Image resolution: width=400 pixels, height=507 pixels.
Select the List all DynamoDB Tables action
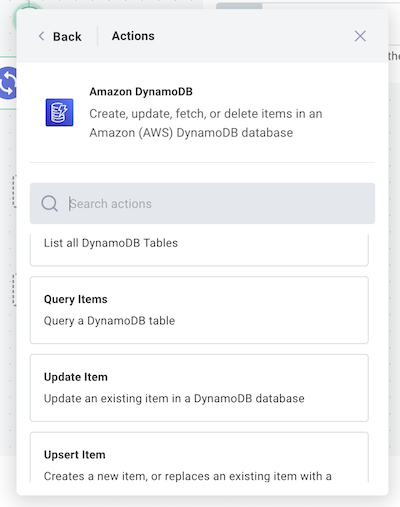(x=199, y=250)
